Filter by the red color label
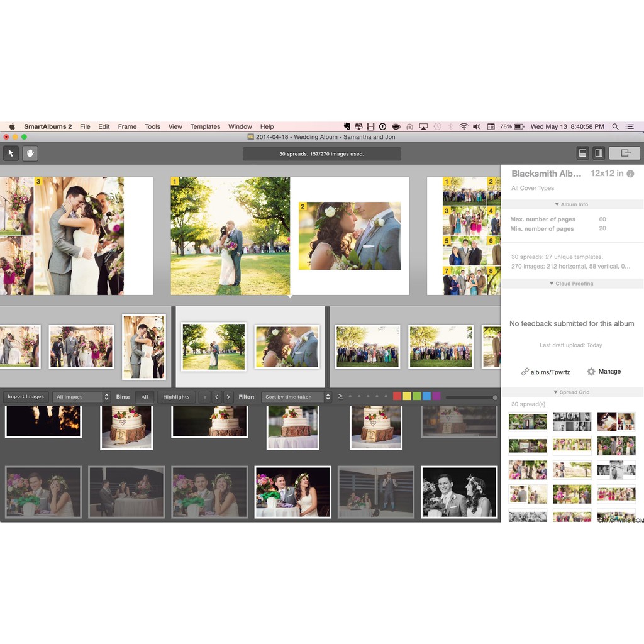Image resolution: width=644 pixels, height=644 pixels. 397,396
